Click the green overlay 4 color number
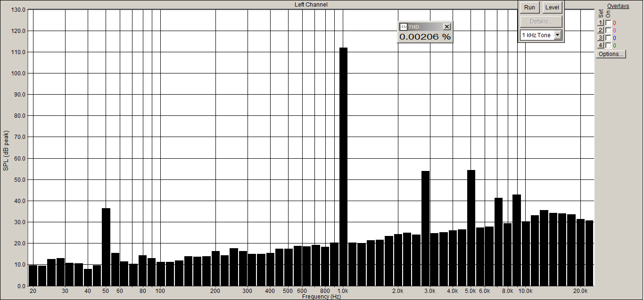644x300 pixels. pos(614,45)
